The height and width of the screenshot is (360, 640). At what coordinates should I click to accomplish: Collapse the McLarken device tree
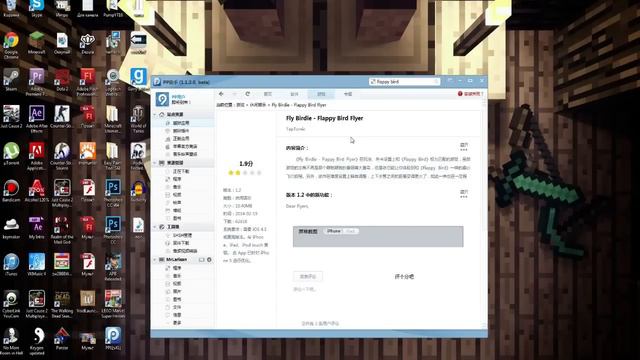pyautogui.click(x=155, y=260)
